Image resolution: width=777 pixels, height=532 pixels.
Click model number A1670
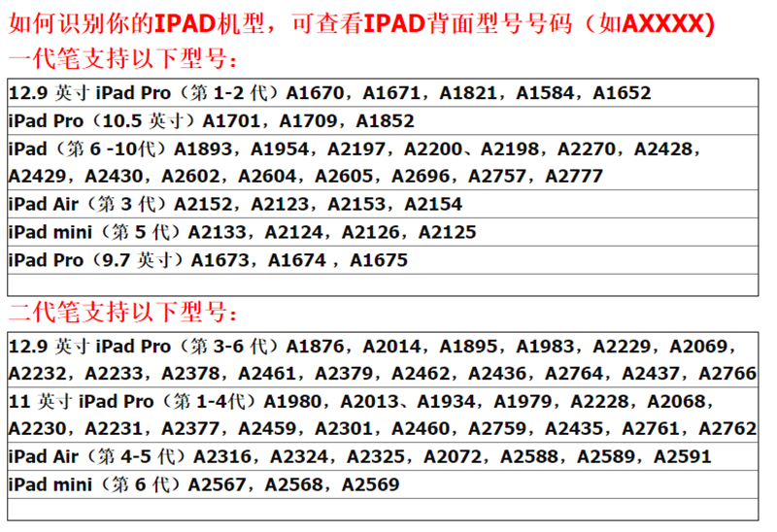[x=315, y=92]
